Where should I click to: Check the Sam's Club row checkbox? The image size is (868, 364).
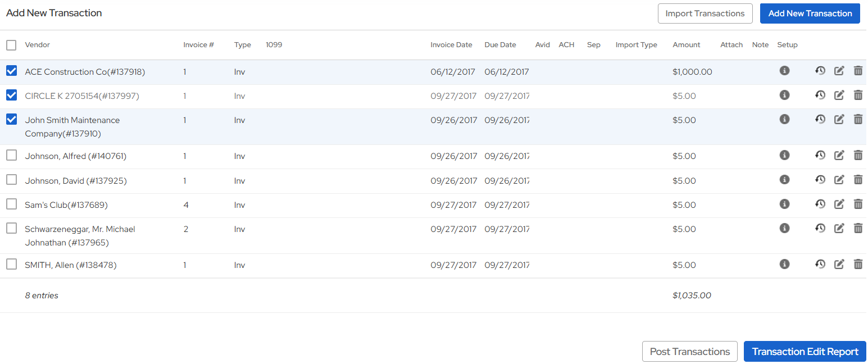11,204
